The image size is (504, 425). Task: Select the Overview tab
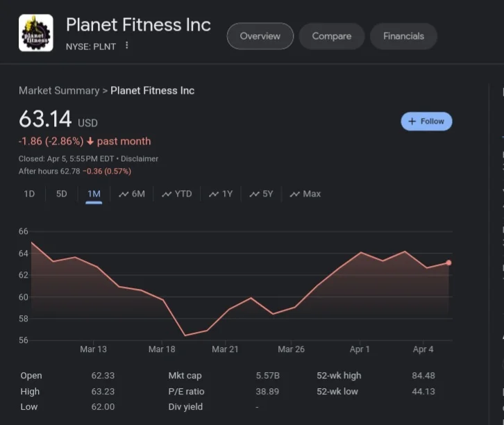coord(260,36)
